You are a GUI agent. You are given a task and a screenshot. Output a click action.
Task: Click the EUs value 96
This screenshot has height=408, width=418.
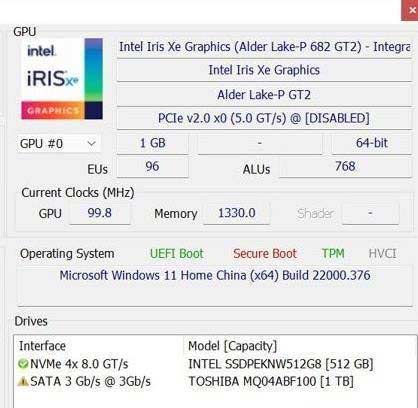153,167
